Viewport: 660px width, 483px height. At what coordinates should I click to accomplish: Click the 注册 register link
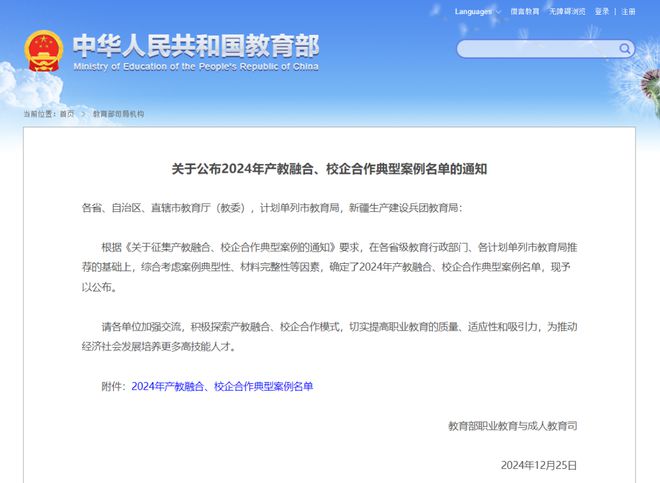628,12
